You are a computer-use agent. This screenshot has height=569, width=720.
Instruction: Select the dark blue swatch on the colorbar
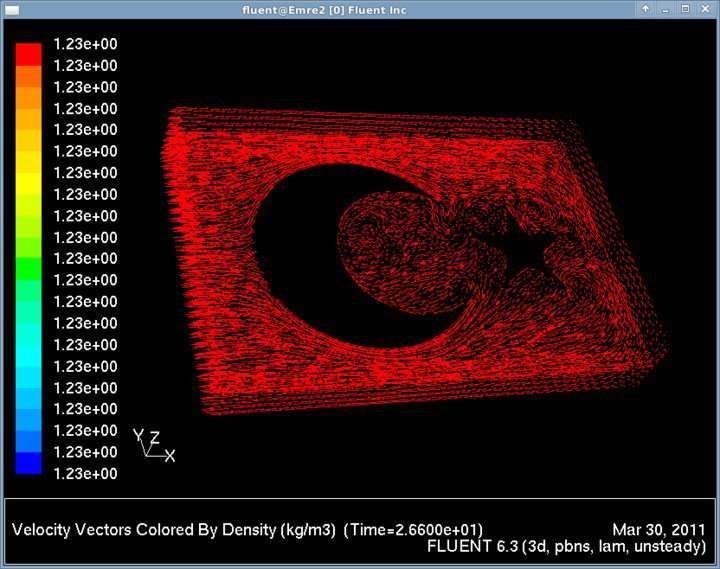[x=28, y=462]
